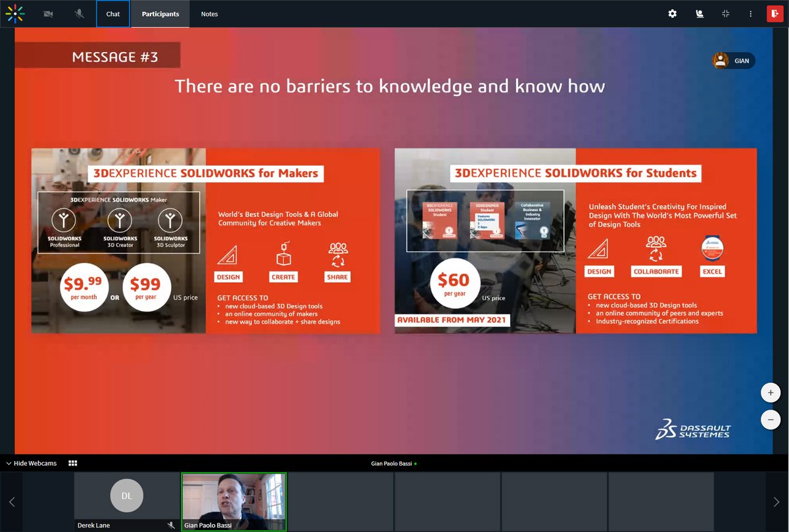Click the CREATE label on slide
Viewport: 789px width, 532px height.
coord(283,277)
